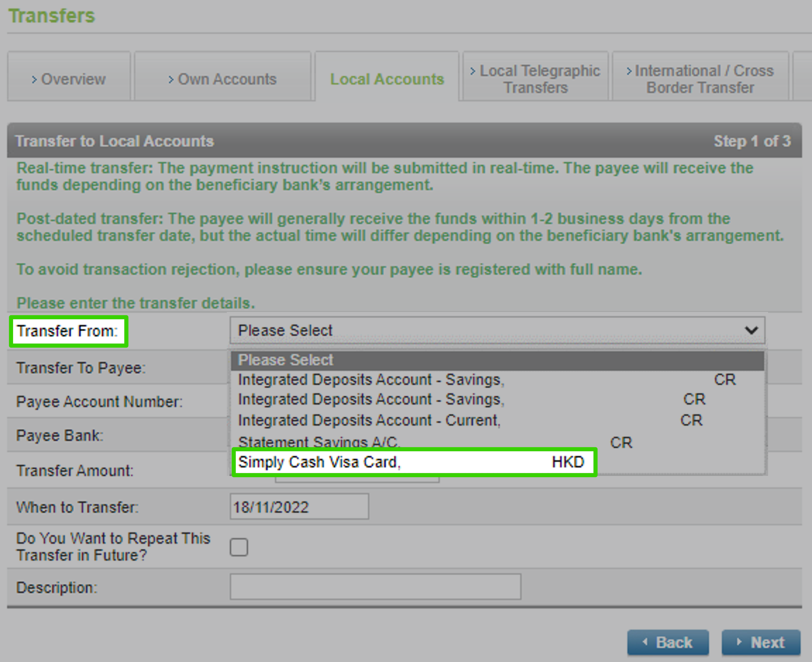Screen dimensions: 812x662
Task: Select first "Integrated Deposits Account - Savings" option
Action: click(410, 380)
